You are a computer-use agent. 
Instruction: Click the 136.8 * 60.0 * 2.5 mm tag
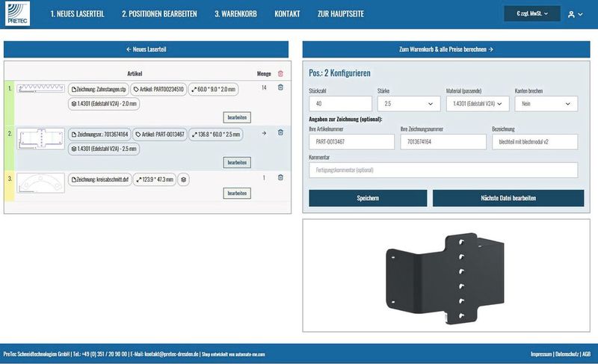tap(216, 135)
